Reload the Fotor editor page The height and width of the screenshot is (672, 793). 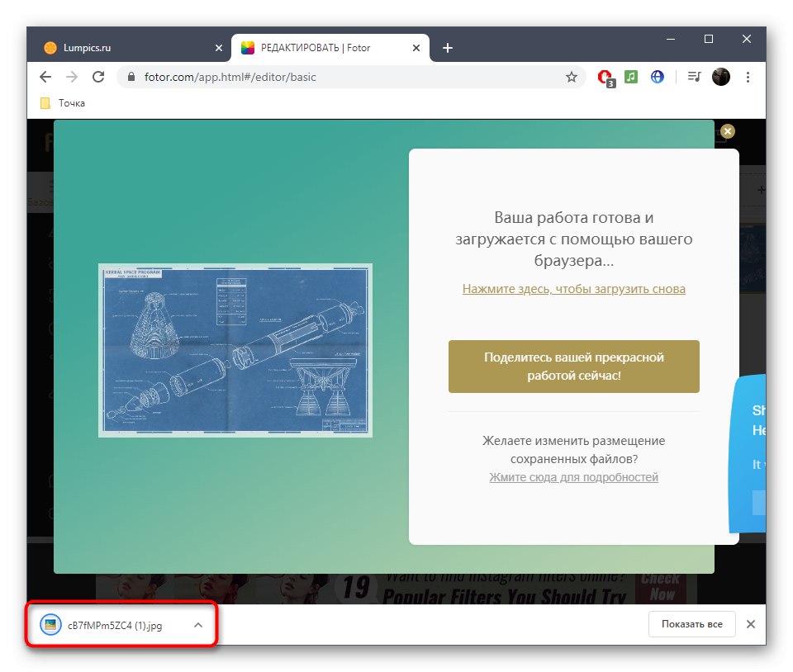98,77
